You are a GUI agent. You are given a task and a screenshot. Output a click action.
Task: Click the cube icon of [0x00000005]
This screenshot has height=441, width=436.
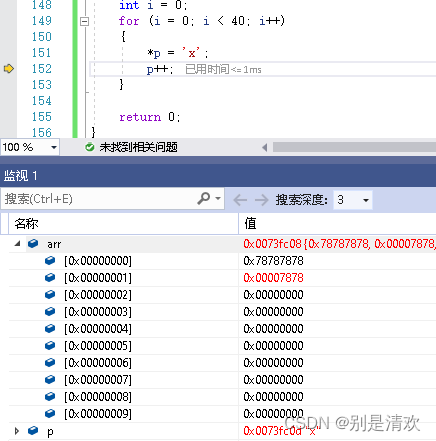pos(50,345)
